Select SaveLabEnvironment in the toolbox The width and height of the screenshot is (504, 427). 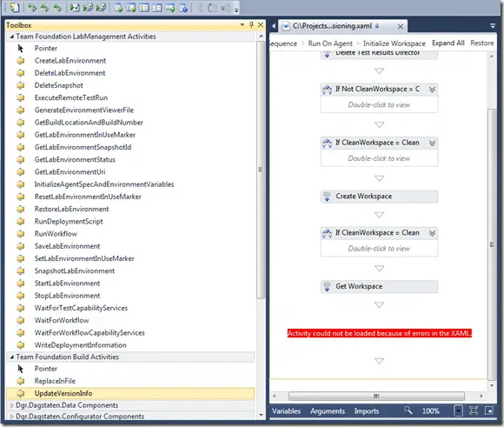[x=67, y=246]
